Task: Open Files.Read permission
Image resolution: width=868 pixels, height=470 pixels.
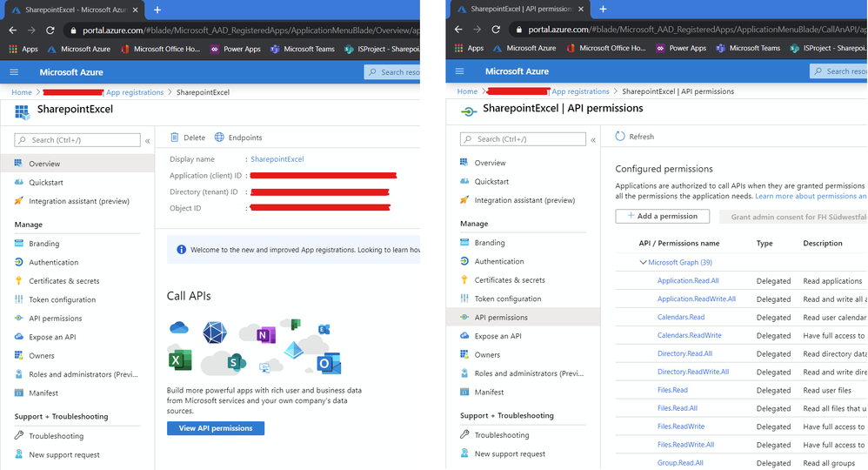Action: [672, 390]
